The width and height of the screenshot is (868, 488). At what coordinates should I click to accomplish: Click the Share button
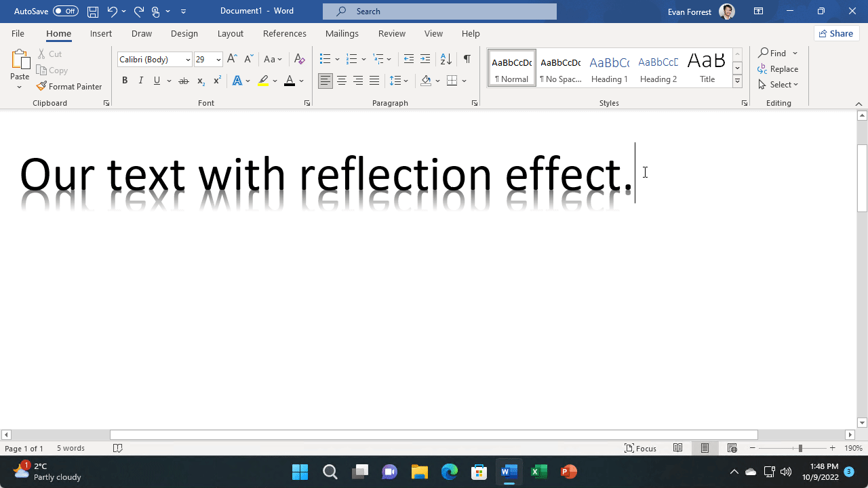[x=836, y=33]
